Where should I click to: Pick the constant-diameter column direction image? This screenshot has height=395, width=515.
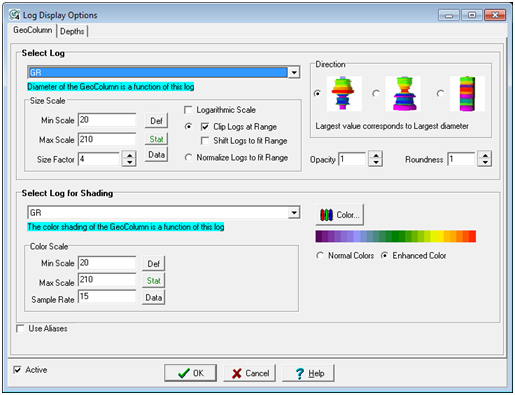(467, 94)
